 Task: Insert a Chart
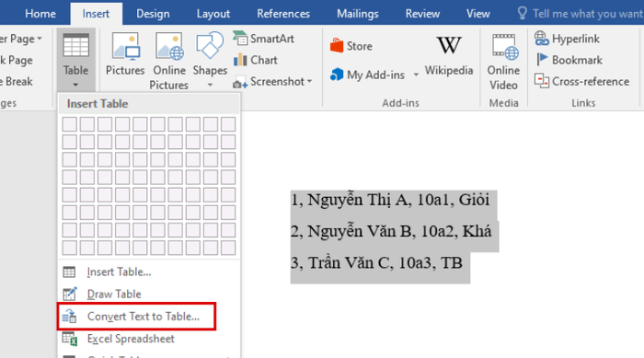click(x=256, y=60)
